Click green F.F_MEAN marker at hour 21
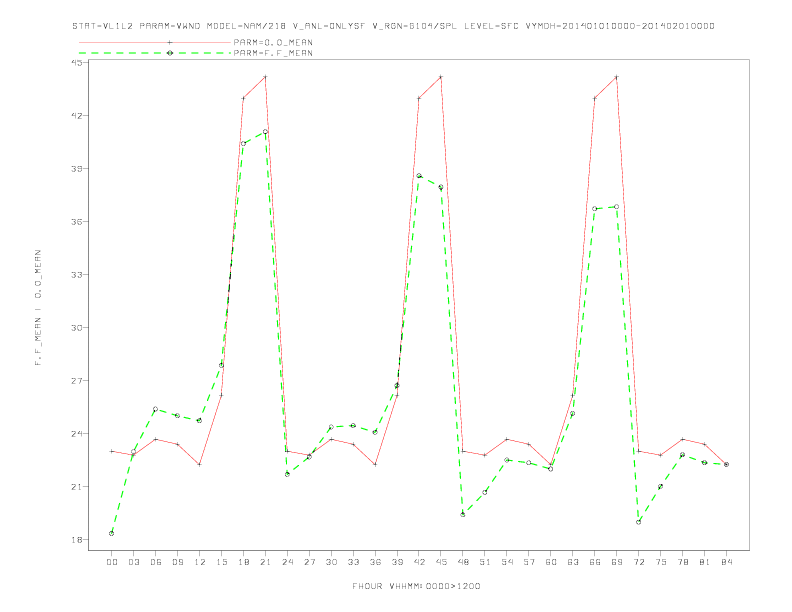The width and height of the screenshot is (792, 612). (x=265, y=132)
